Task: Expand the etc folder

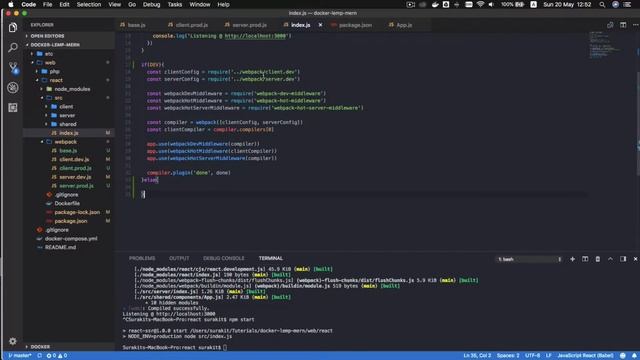Action: pos(49,53)
